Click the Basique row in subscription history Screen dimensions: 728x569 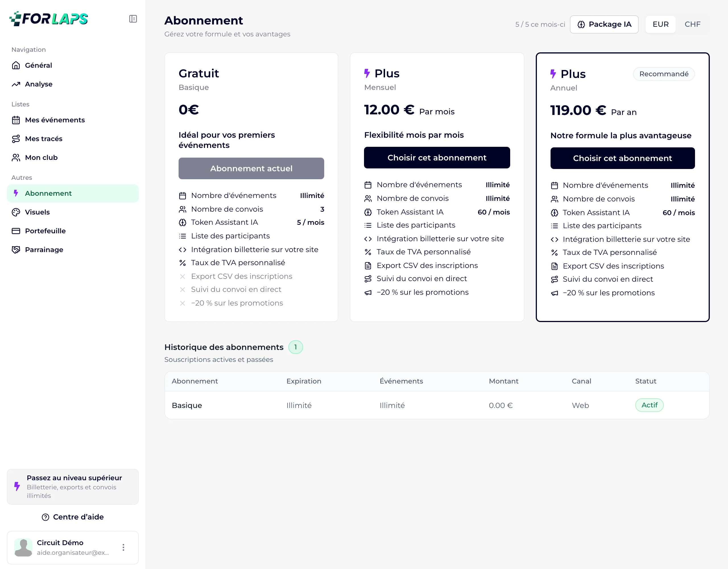coord(437,405)
